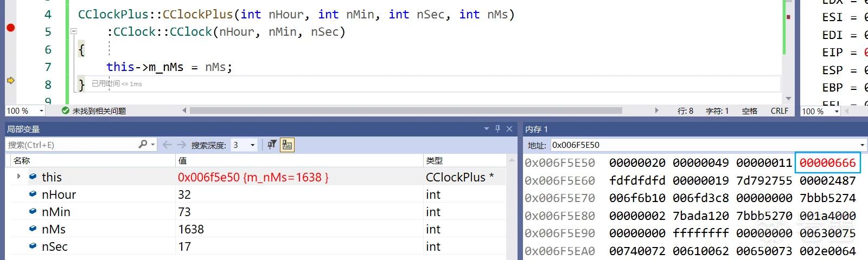
Task: Select the nHour variable row name
Action: (59, 194)
